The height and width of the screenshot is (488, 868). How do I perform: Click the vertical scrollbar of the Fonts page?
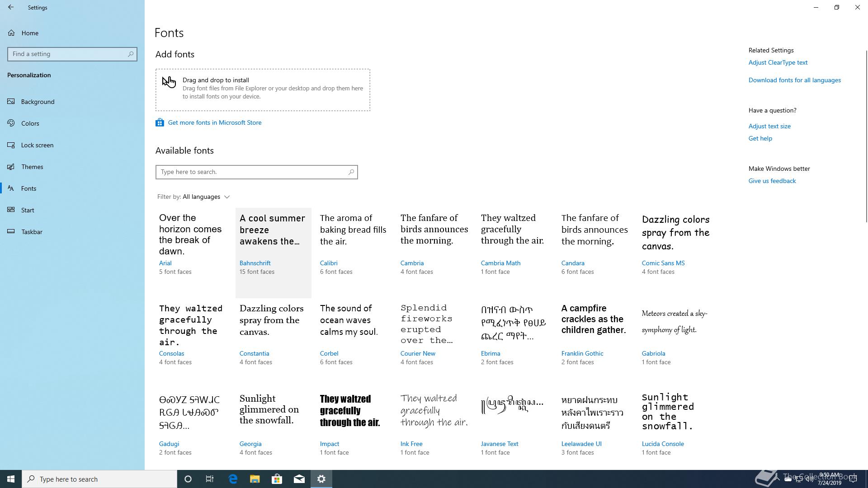pos(866,136)
